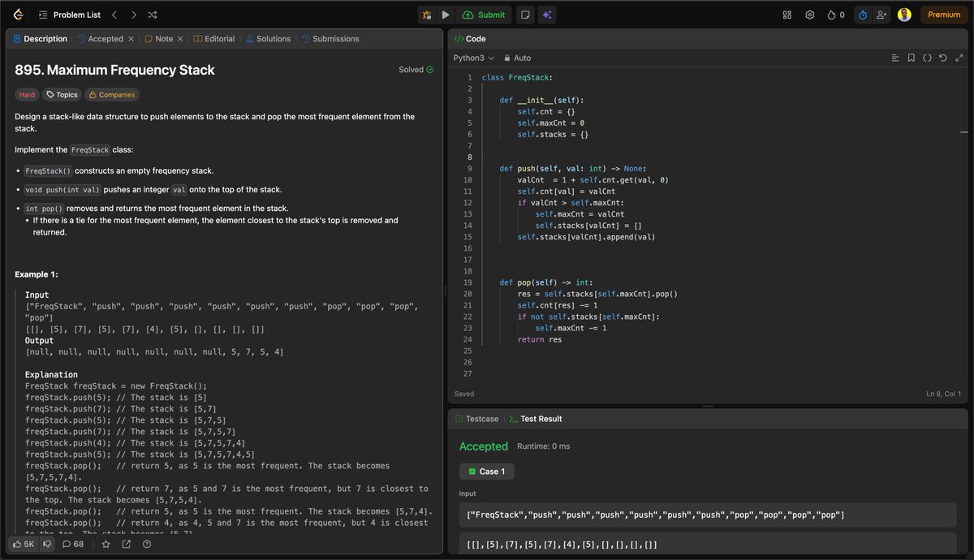Expand the Topics tag
Image resolution: width=974 pixels, height=560 pixels.
[x=62, y=95]
